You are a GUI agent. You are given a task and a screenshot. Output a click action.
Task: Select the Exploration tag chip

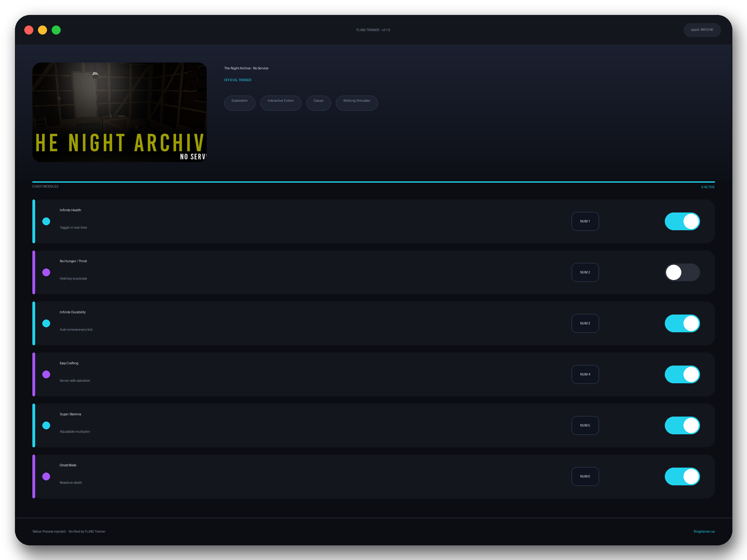239,103
